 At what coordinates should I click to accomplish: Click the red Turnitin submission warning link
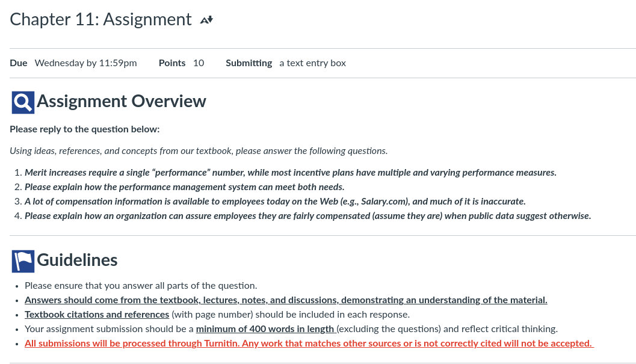(309, 344)
